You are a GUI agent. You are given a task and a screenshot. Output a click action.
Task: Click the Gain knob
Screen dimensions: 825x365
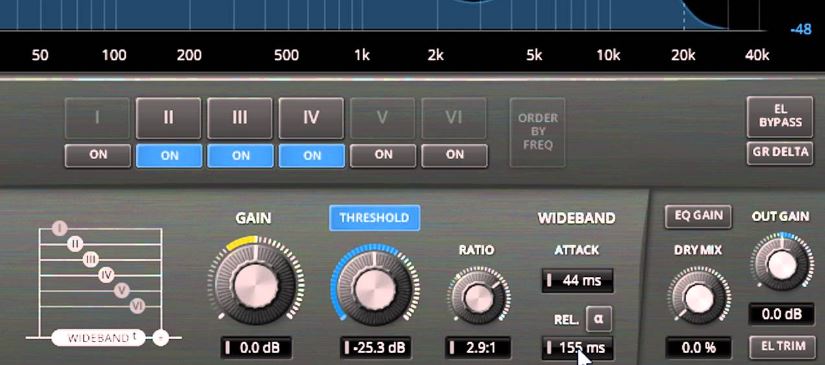click(256, 286)
